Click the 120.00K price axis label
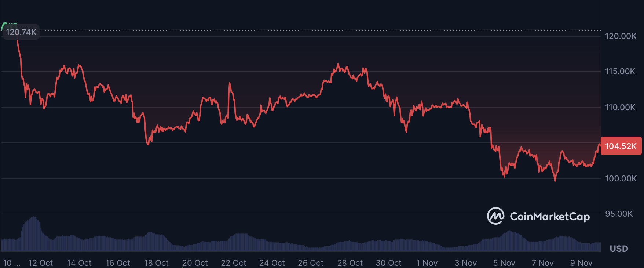The height and width of the screenshot is (268, 644). pos(621,36)
